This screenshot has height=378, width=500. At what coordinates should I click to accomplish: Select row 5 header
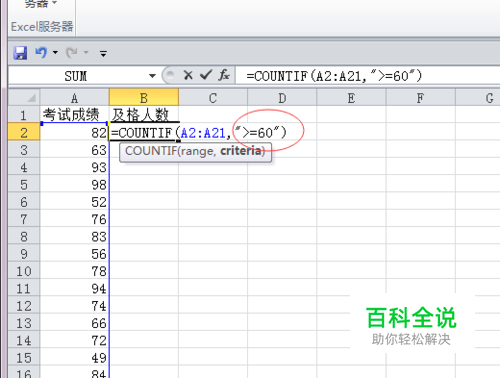point(24,184)
